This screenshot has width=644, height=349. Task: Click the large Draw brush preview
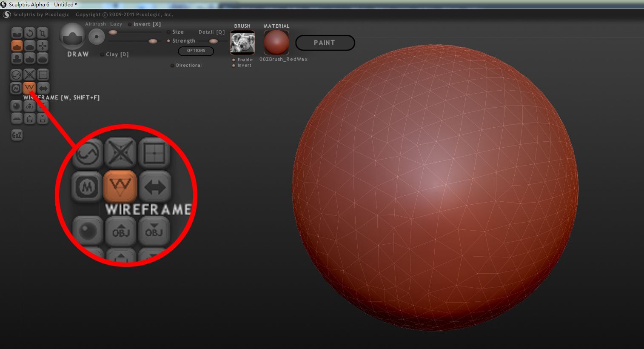click(x=72, y=37)
